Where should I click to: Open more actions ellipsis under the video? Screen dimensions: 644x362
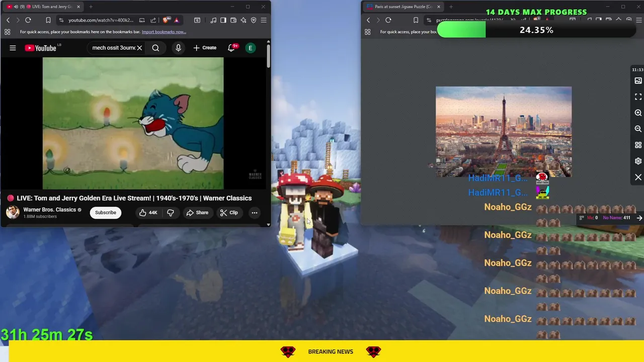255,213
